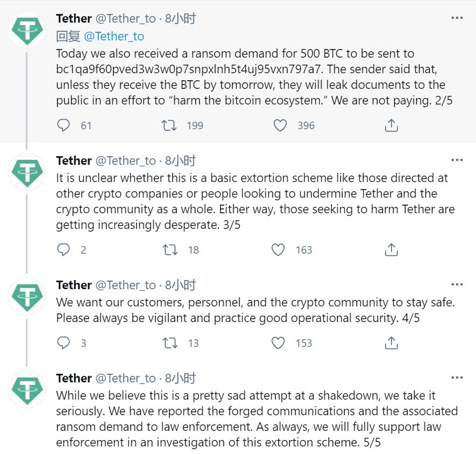Open more options menu on 3/5 tweet

tap(457, 160)
